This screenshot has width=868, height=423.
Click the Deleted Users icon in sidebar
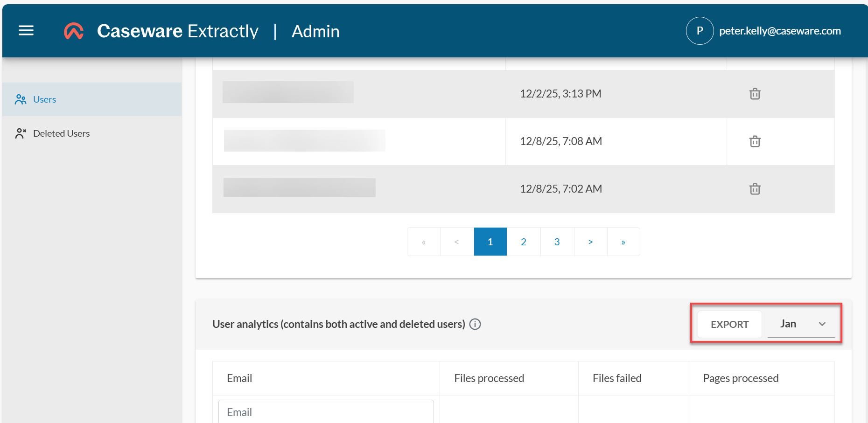21,133
